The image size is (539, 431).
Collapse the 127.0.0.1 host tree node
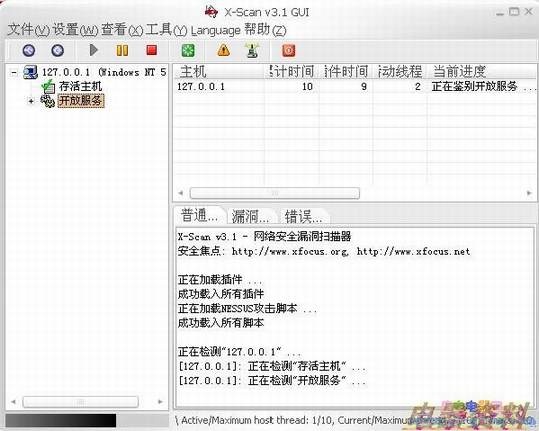pos(14,73)
